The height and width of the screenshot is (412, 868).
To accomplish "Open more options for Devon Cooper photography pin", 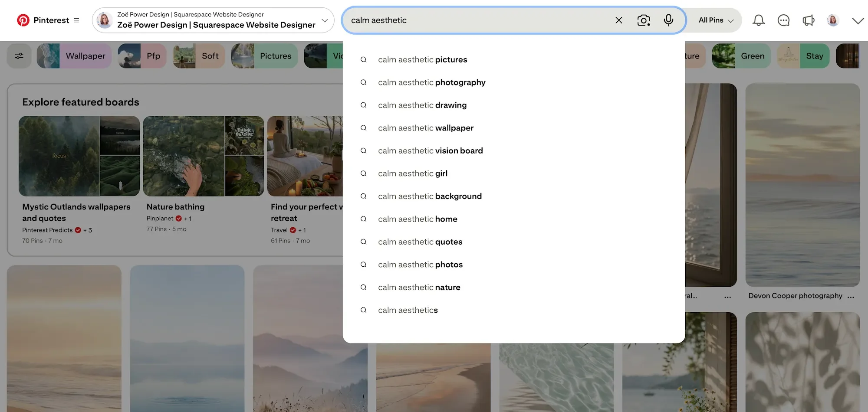I will point(851,297).
